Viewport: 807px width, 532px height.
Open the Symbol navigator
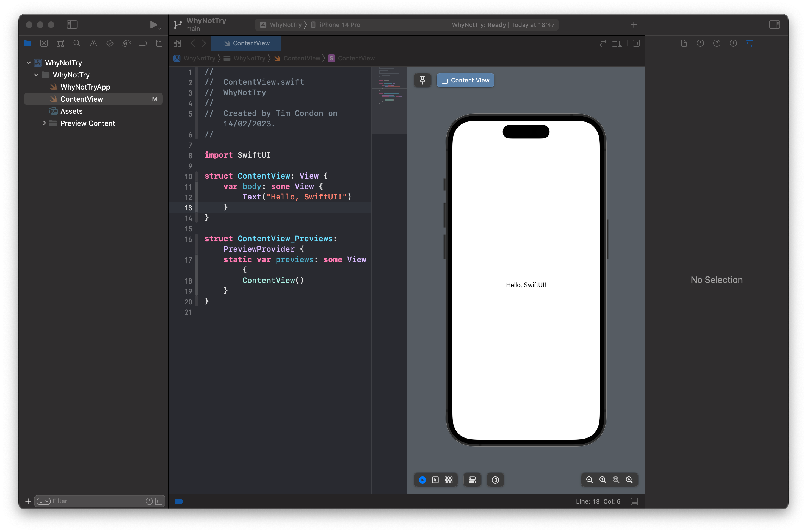click(x=60, y=43)
